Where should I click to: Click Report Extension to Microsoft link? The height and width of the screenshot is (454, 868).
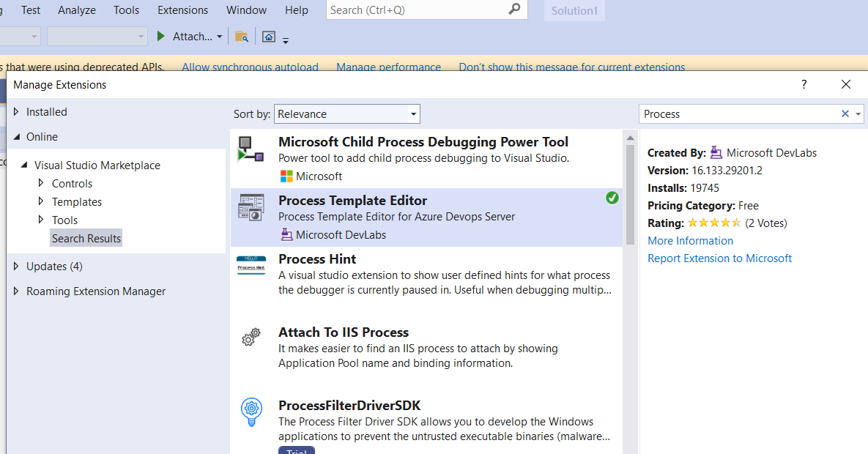click(719, 258)
